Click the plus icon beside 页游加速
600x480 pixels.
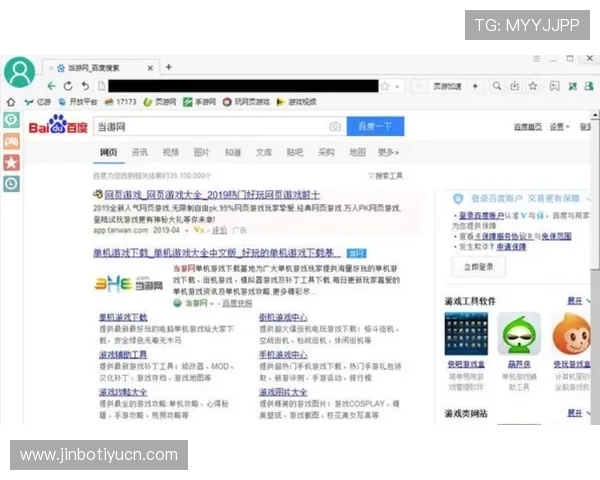click(x=475, y=86)
